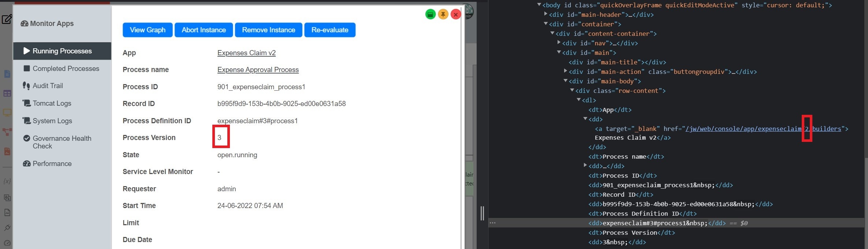Collapse the div id main-body node
Viewport: 868px width, 249px height.
(x=565, y=81)
